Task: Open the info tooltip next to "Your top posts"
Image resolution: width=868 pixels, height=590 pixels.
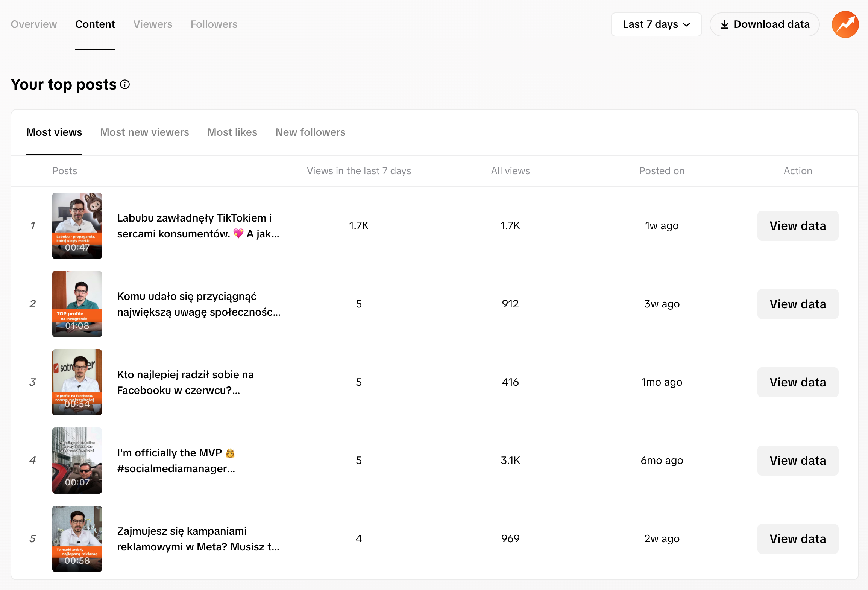Action: pos(124,84)
